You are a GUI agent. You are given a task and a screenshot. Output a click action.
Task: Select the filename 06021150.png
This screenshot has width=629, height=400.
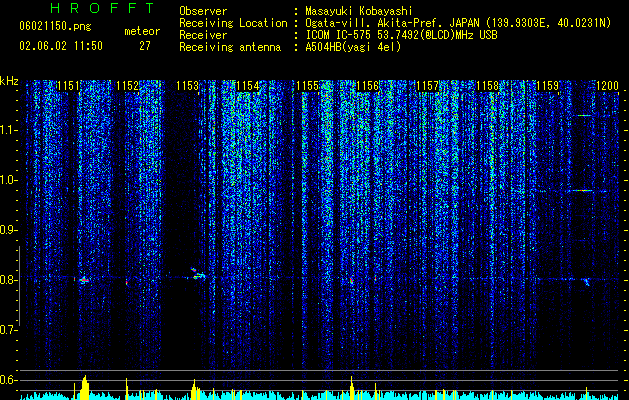[55, 27]
